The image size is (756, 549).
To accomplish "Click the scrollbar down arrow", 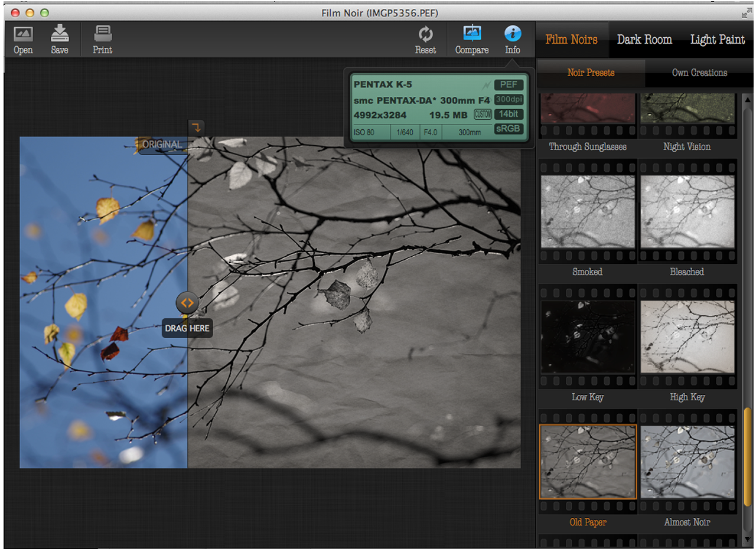I will (x=748, y=540).
